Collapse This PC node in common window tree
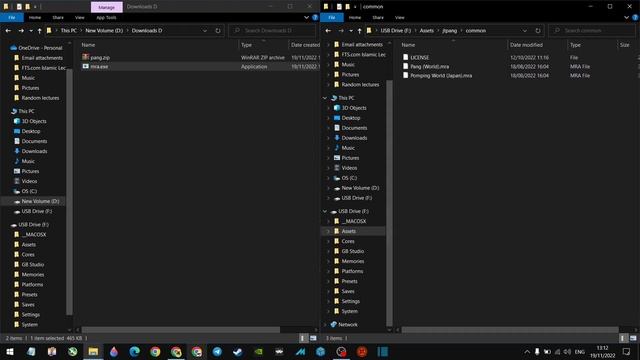 [325, 98]
